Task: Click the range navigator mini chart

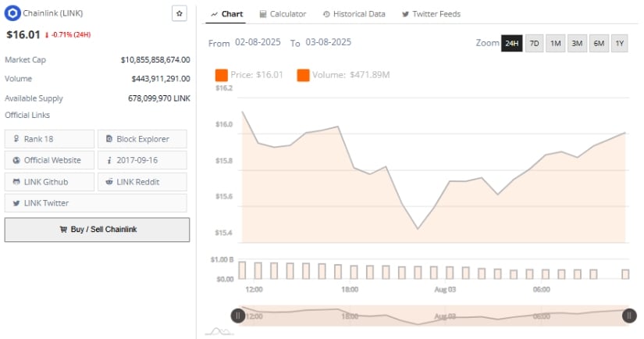Action: (x=433, y=316)
